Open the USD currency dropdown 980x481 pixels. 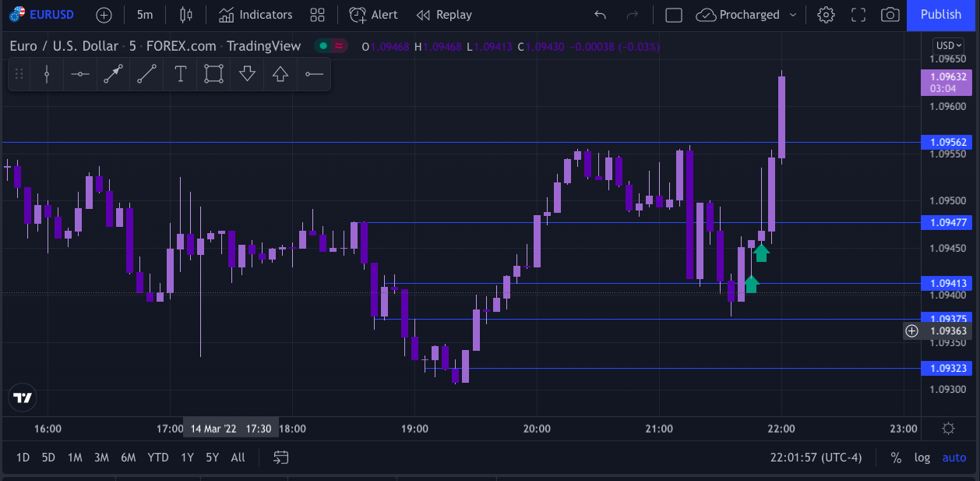coord(948,46)
